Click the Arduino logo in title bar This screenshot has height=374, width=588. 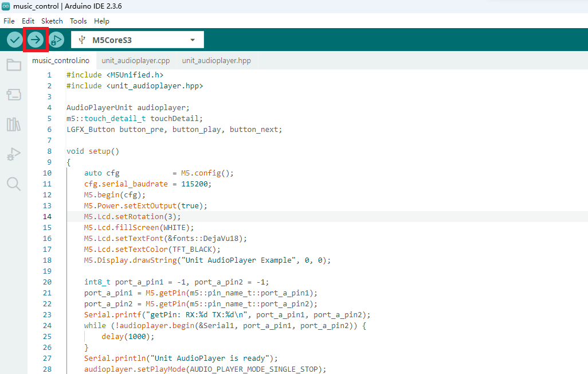[6, 6]
